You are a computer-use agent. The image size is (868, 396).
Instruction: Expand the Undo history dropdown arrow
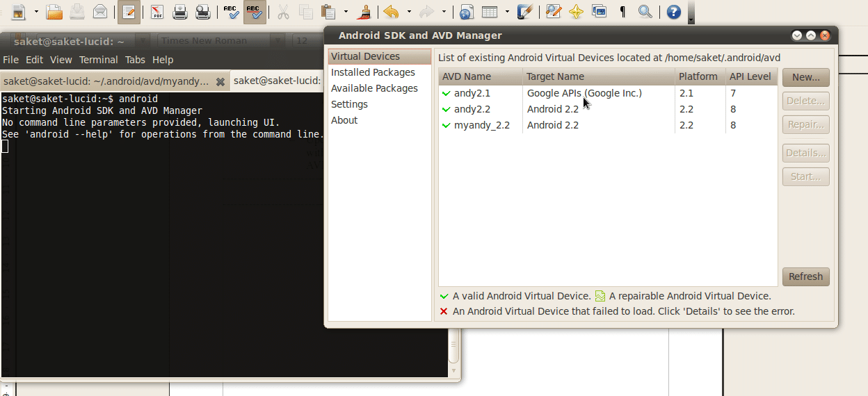point(408,12)
